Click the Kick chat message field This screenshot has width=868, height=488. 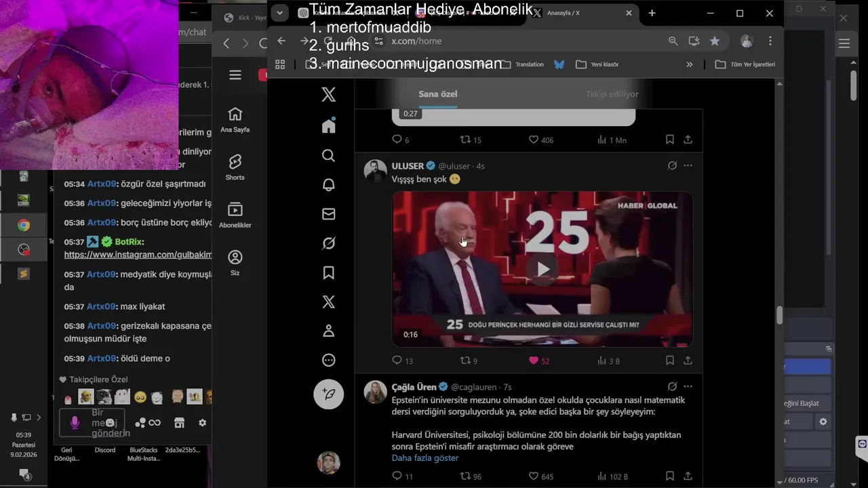tap(92, 423)
